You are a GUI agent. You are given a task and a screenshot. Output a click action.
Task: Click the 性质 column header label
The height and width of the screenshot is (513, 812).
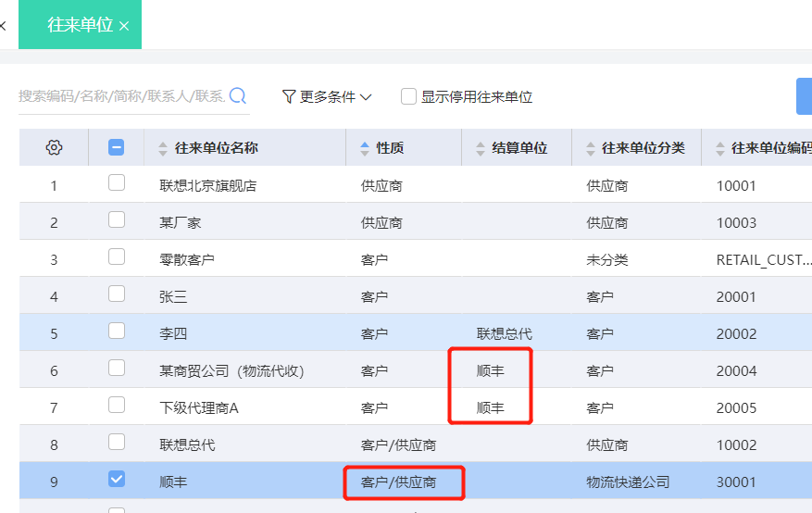390,148
